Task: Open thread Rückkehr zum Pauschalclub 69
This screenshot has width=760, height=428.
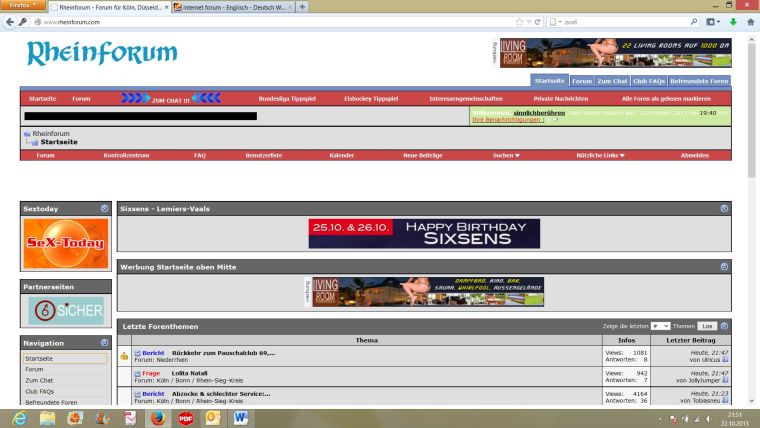Action: point(223,353)
